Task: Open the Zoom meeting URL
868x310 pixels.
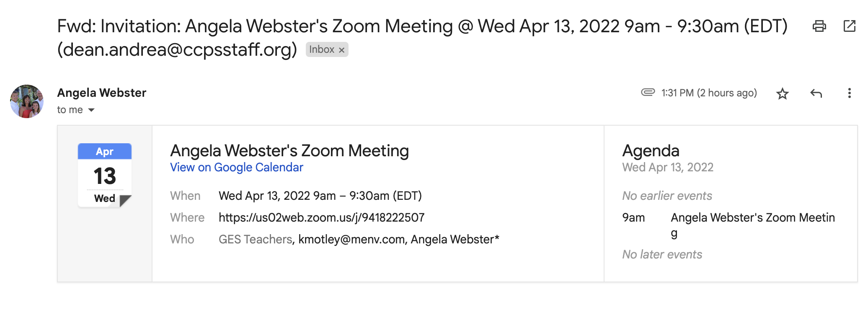Action: (x=321, y=217)
